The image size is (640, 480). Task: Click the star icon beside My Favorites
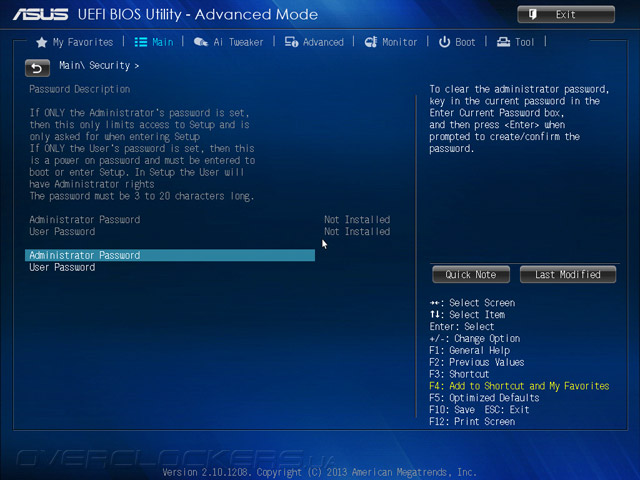tap(42, 42)
